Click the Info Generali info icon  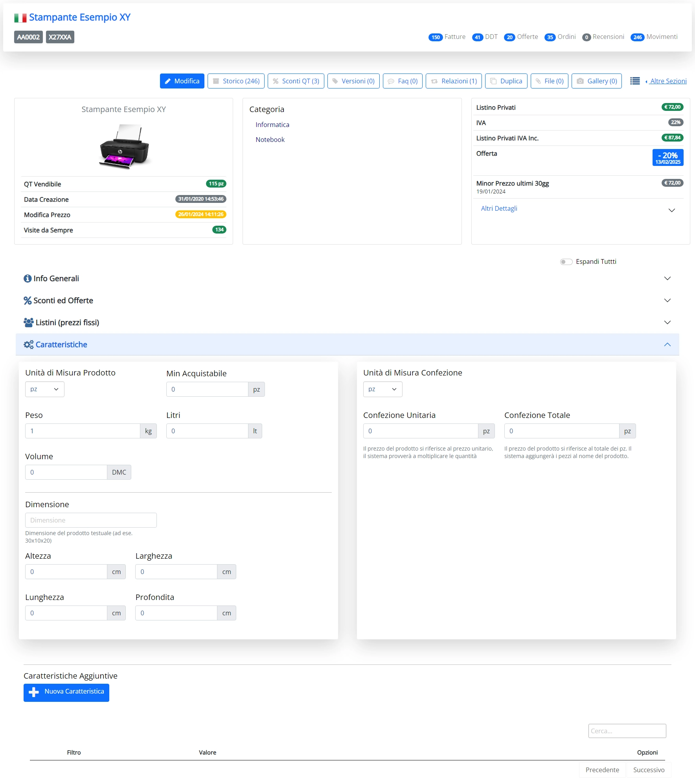(28, 278)
